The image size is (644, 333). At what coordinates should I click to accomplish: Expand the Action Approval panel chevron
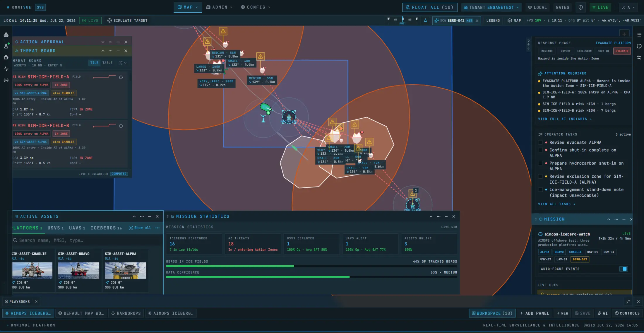click(103, 42)
